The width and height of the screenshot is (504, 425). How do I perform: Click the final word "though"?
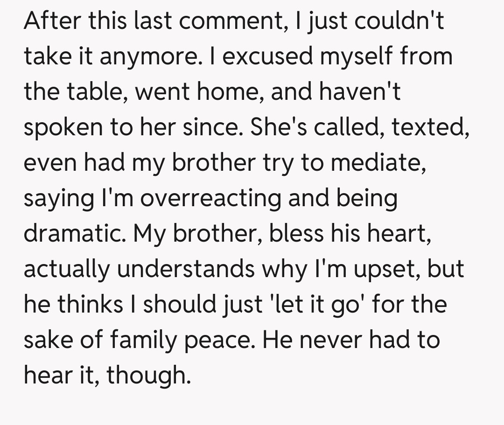(148, 376)
